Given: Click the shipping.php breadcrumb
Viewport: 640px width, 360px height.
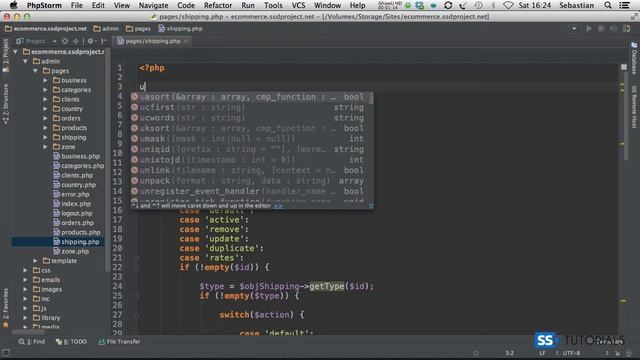Looking at the screenshot, I should coord(180,29).
